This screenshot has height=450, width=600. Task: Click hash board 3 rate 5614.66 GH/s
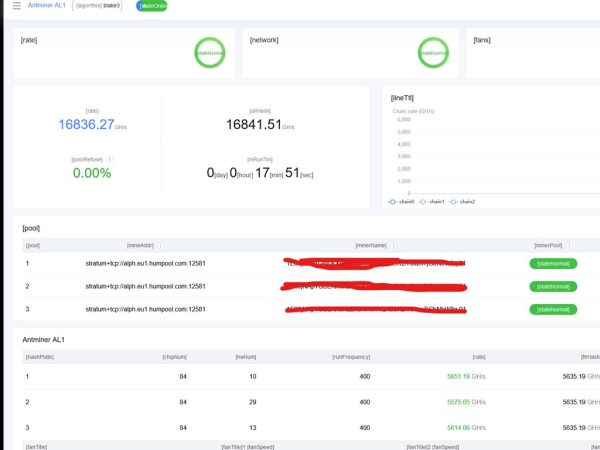coord(466,428)
